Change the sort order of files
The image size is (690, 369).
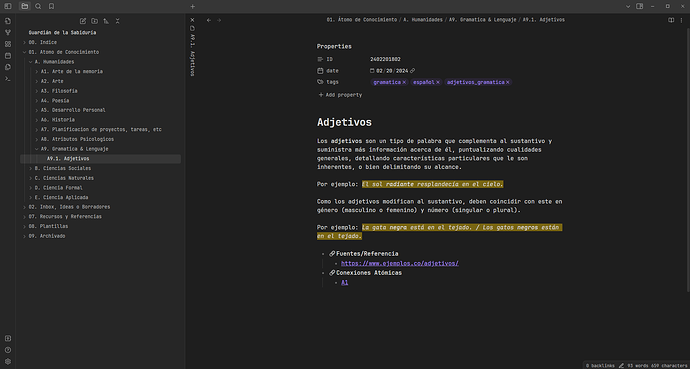(106, 21)
